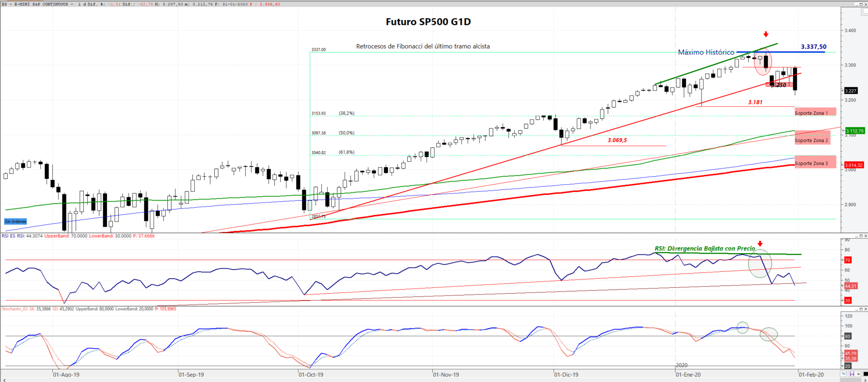Click the Stochastic 45,29 value tag

pos(851,353)
